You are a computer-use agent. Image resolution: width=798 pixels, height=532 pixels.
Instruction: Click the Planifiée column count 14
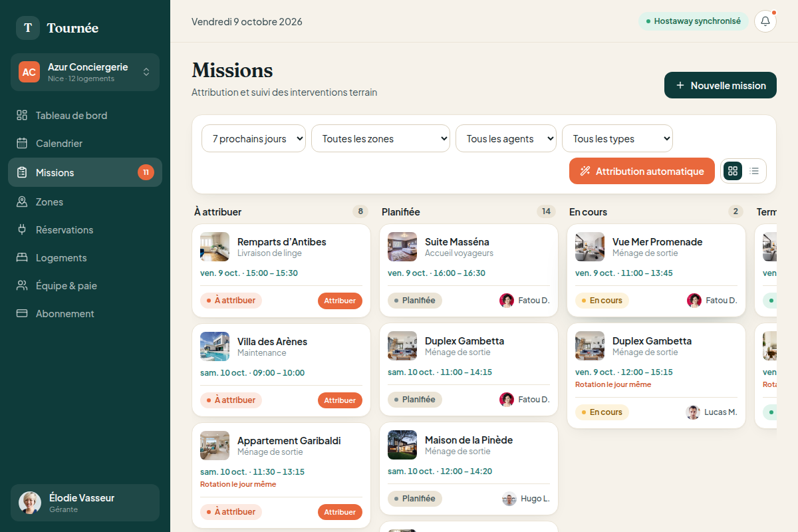[x=546, y=211]
